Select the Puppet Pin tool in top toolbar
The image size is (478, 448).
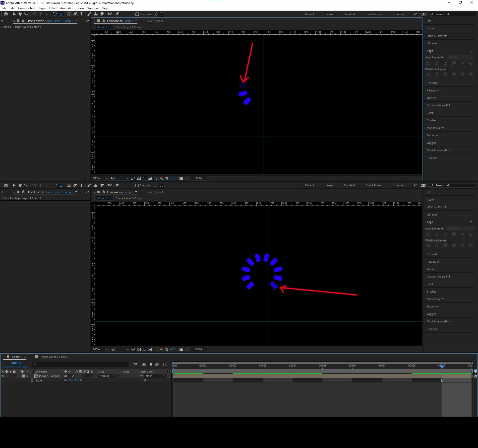pyautogui.click(x=118, y=14)
